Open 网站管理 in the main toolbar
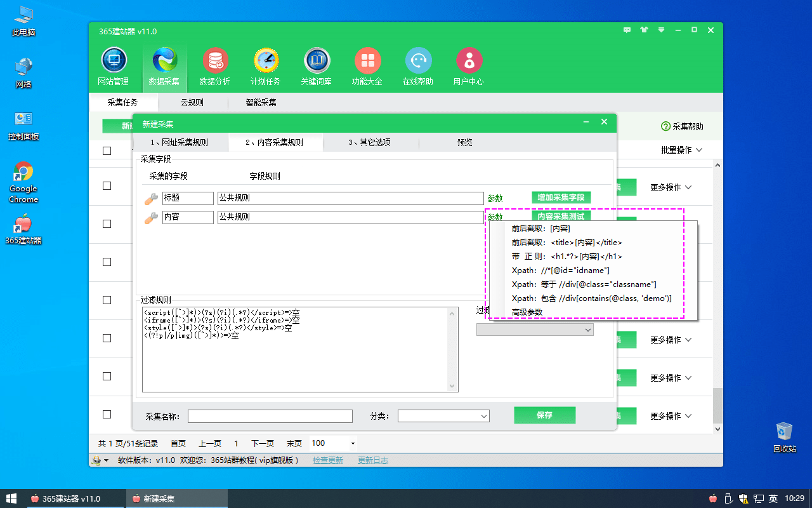 (x=114, y=67)
